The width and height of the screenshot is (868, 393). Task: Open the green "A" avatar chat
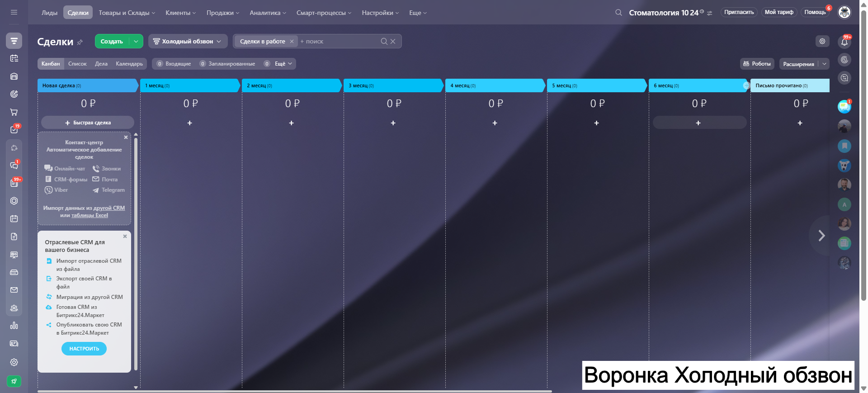pos(844,204)
